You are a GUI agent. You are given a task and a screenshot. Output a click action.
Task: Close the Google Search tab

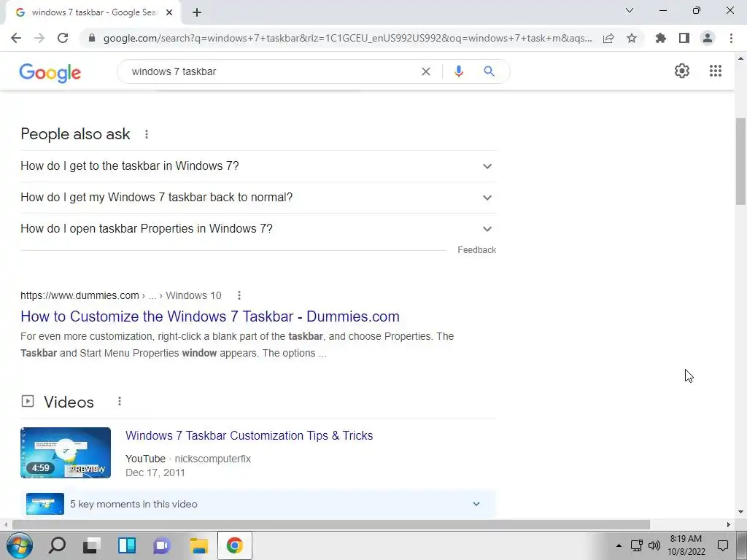coord(169,12)
